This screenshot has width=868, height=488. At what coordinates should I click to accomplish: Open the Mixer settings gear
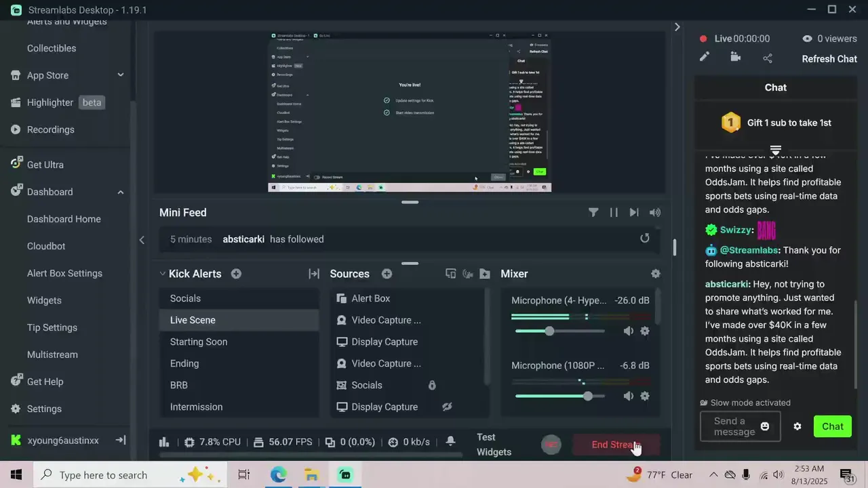click(655, 274)
